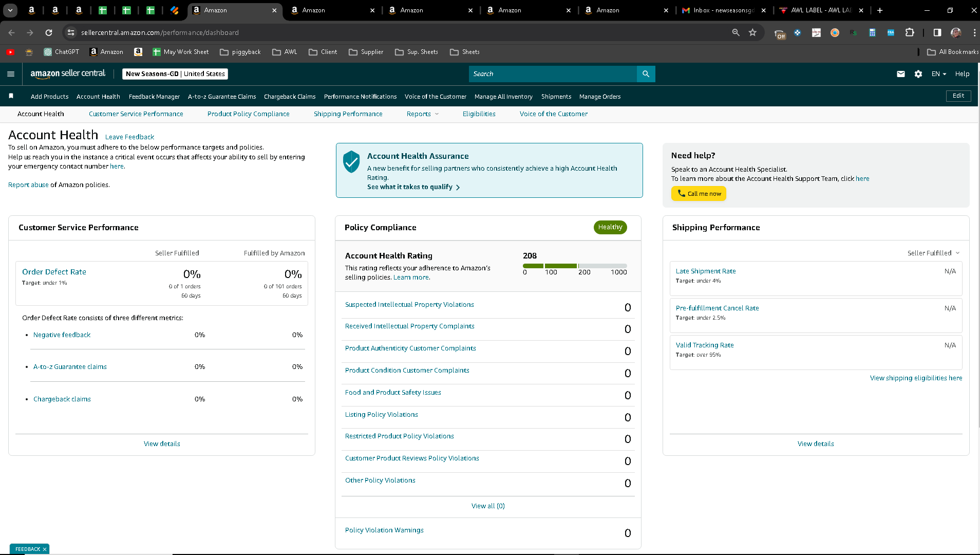The image size is (980, 555).
Task: Open the Eligibilities tab
Action: [479, 114]
